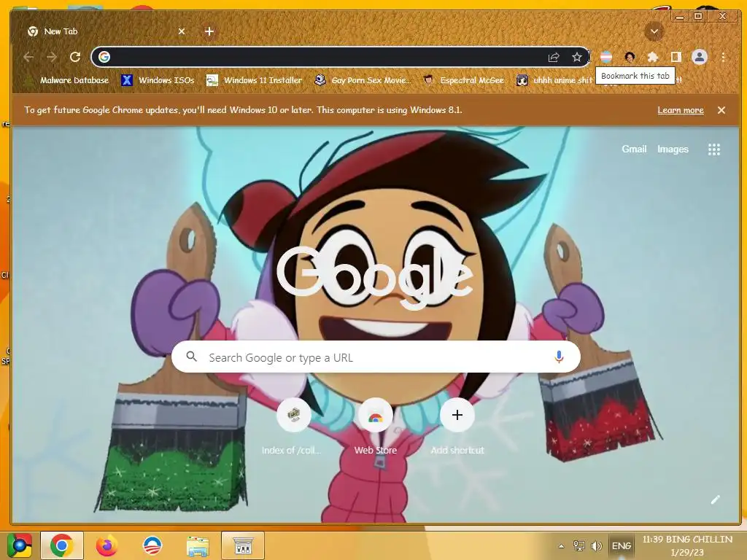Open the Windows 11 Installer bookmark

pos(255,80)
